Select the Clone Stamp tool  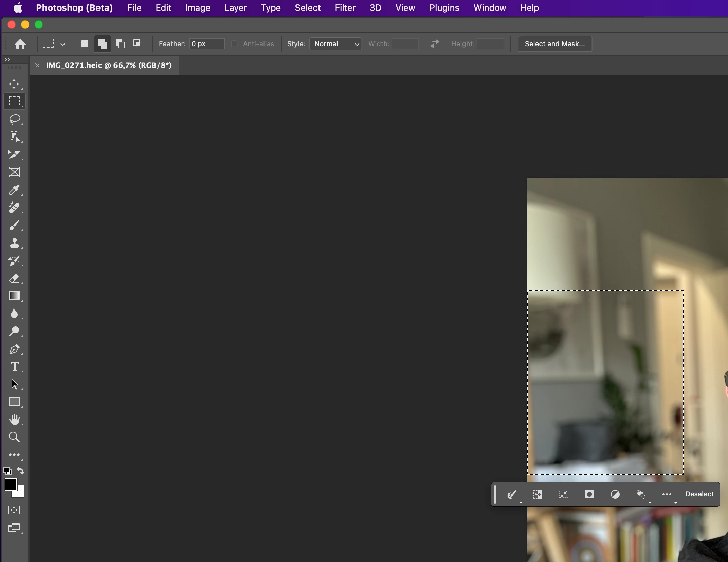[14, 243]
